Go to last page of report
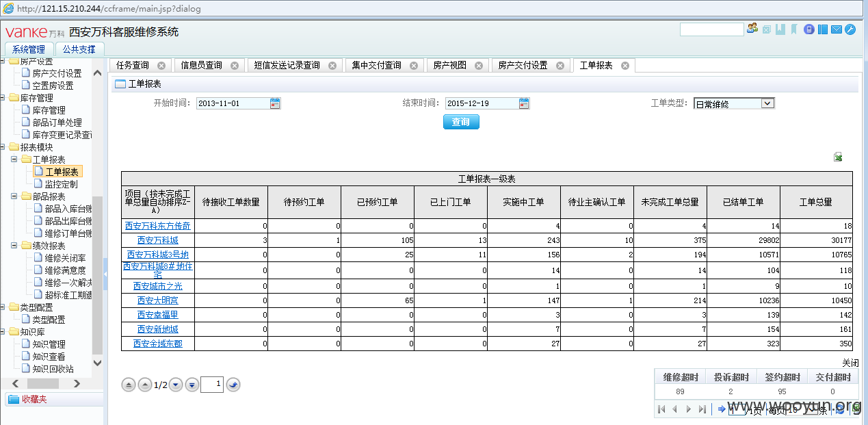The width and height of the screenshot is (868, 425). pos(192,385)
